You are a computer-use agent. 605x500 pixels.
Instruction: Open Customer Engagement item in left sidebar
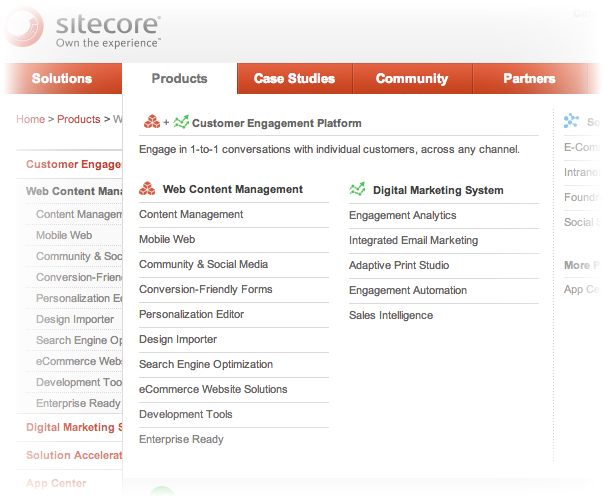(x=74, y=164)
